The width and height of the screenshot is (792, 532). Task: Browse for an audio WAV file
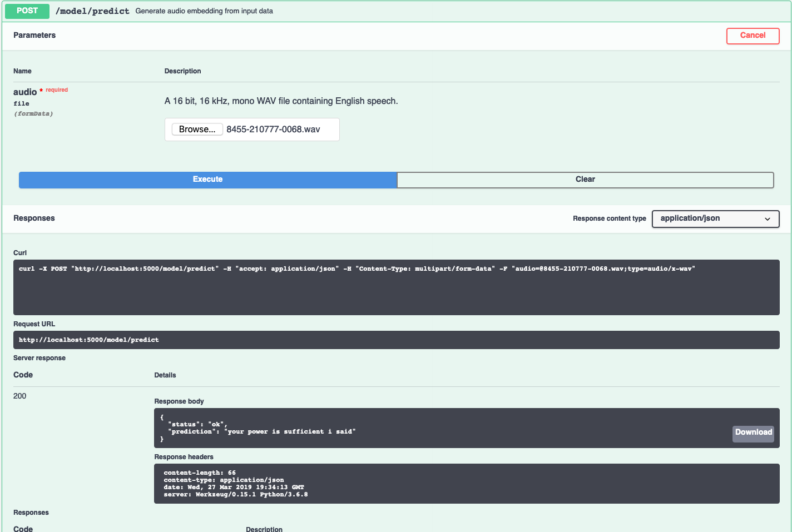pos(197,130)
